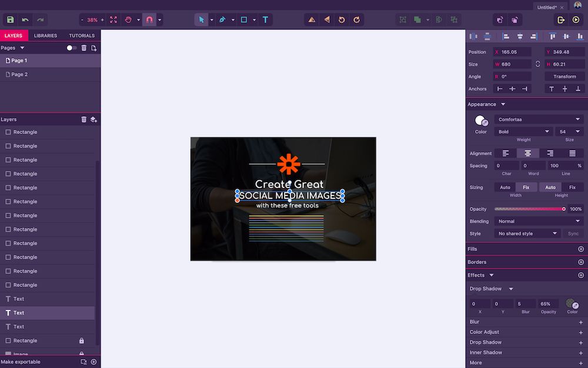This screenshot has width=588, height=368.
Task: Switch to the Tutorials tab
Action: (x=82, y=35)
